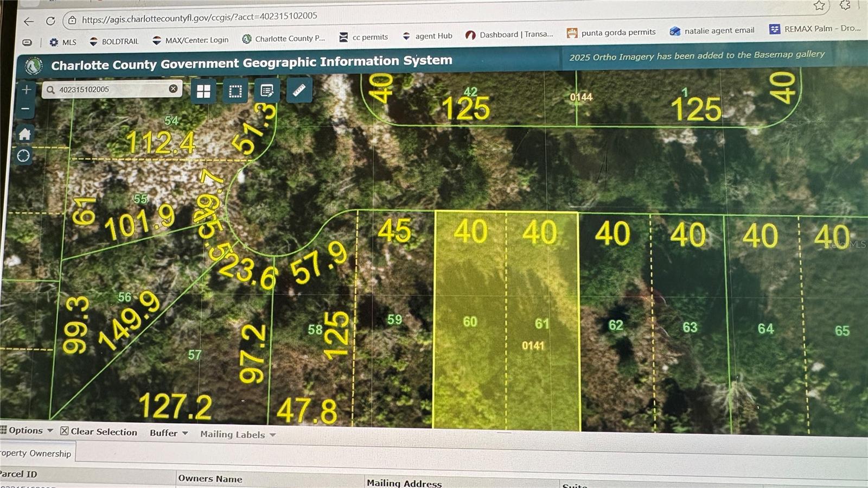Expand the Buffer dropdown
This screenshot has width=868, height=488.
click(x=169, y=433)
